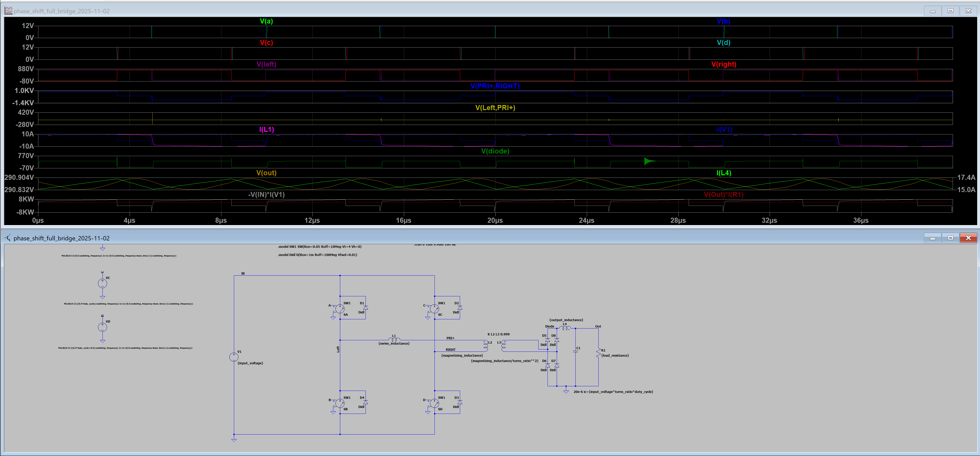The height and width of the screenshot is (456, 980).
Task: Click diode D2 next to switch SC
Action: 460,307
